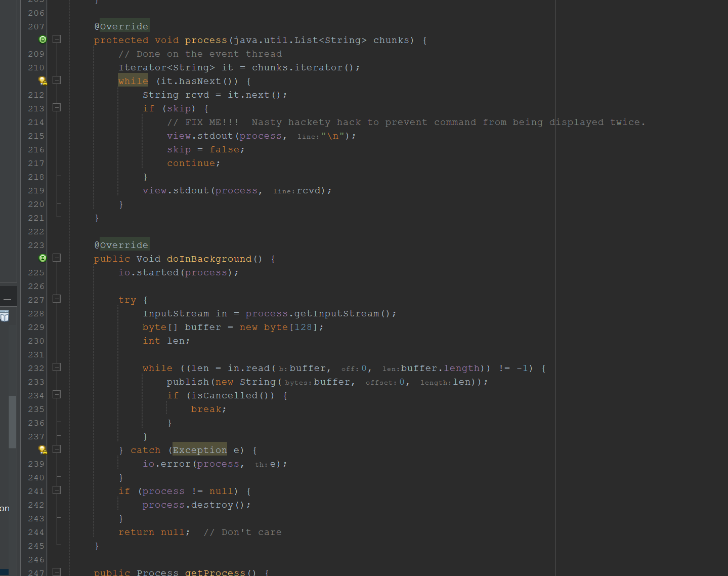This screenshot has height=576, width=728.
Task: Collapse the getProcess() method at line 247
Action: [57, 572]
